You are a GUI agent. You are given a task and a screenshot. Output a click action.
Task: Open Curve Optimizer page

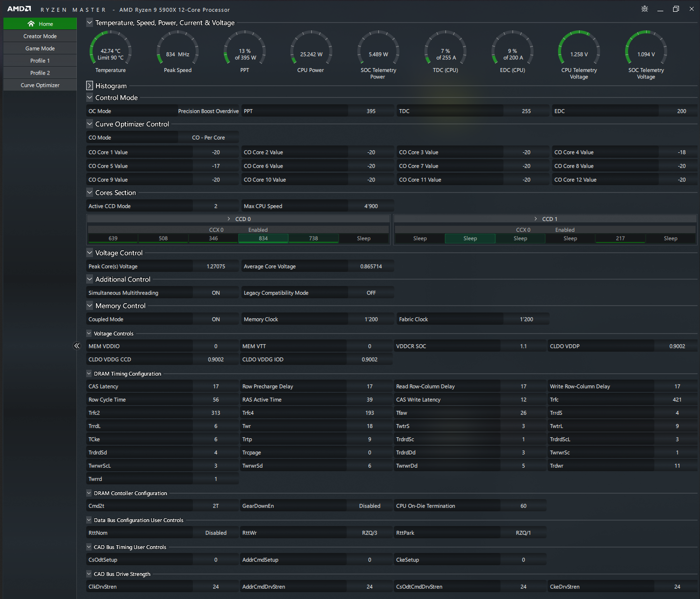pyautogui.click(x=40, y=85)
